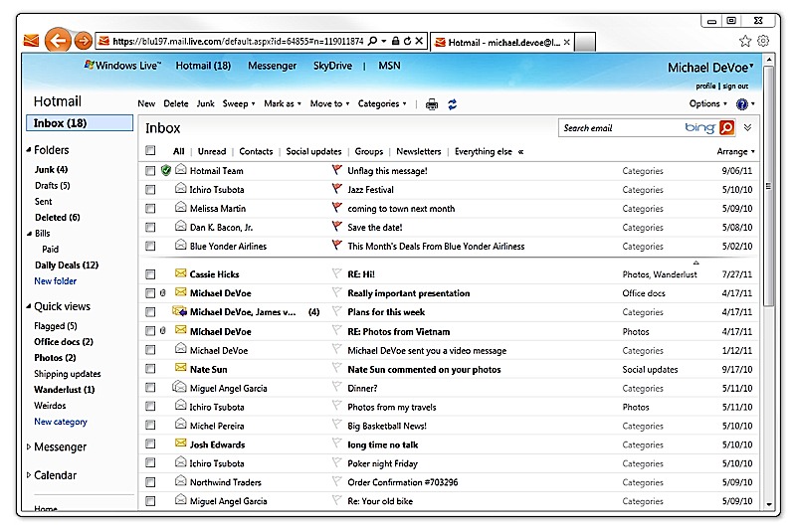
Task: Open the Categories toolbar dropdown
Action: [x=382, y=103]
